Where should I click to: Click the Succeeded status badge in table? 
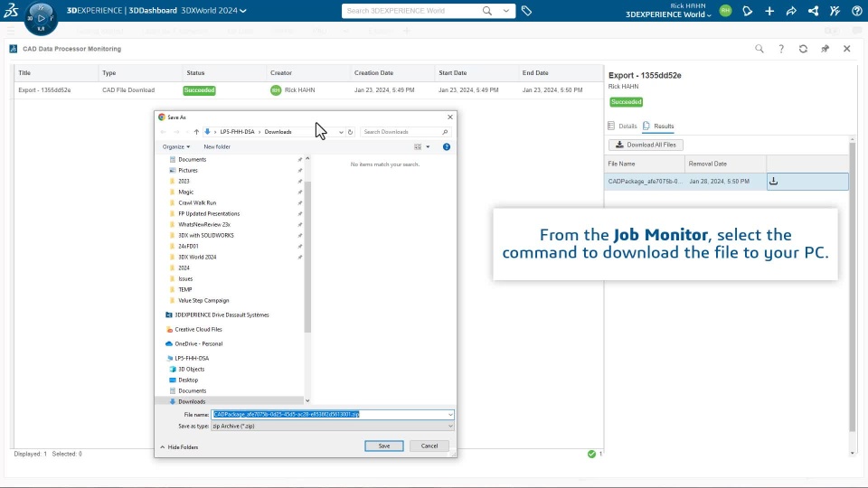pos(199,90)
